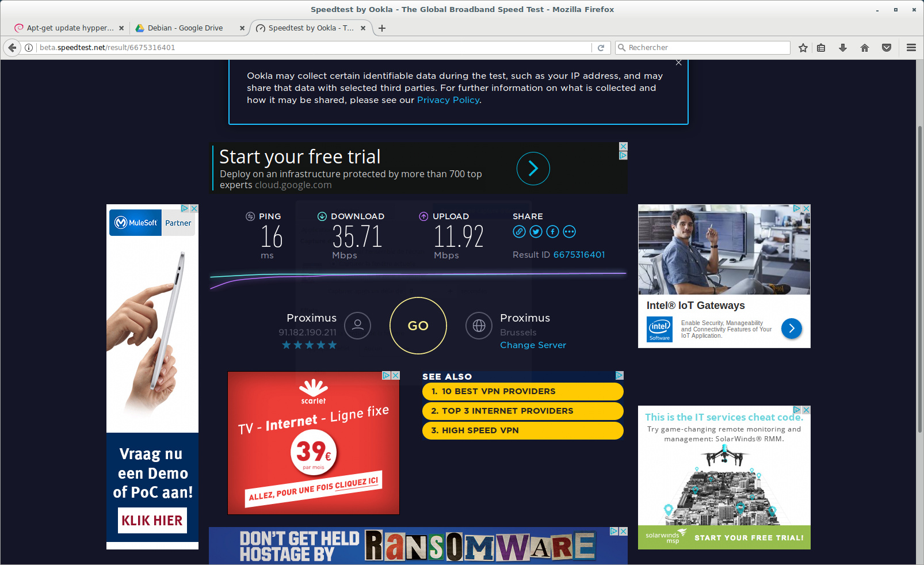This screenshot has width=924, height=565.
Task: Close the ransomware banner ad
Action: [623, 531]
